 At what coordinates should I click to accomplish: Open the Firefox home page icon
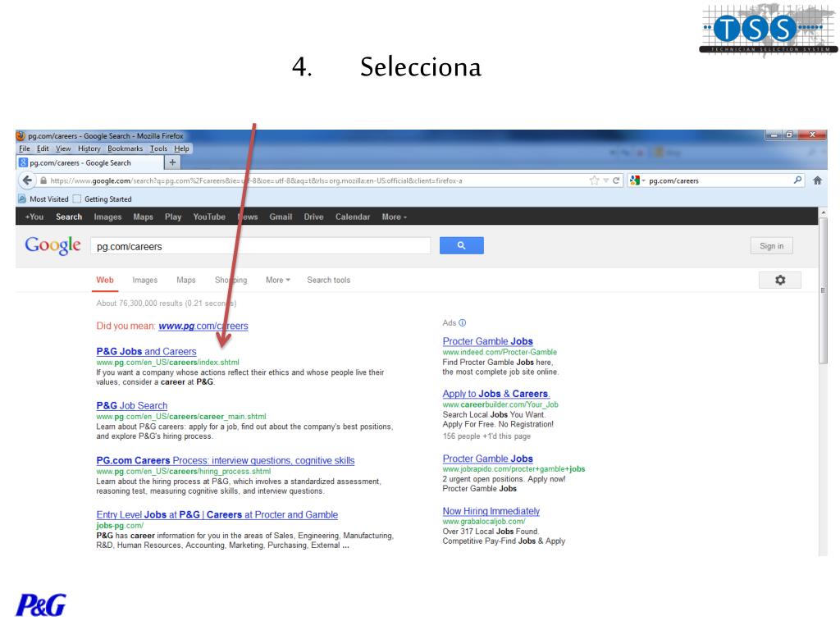(818, 180)
